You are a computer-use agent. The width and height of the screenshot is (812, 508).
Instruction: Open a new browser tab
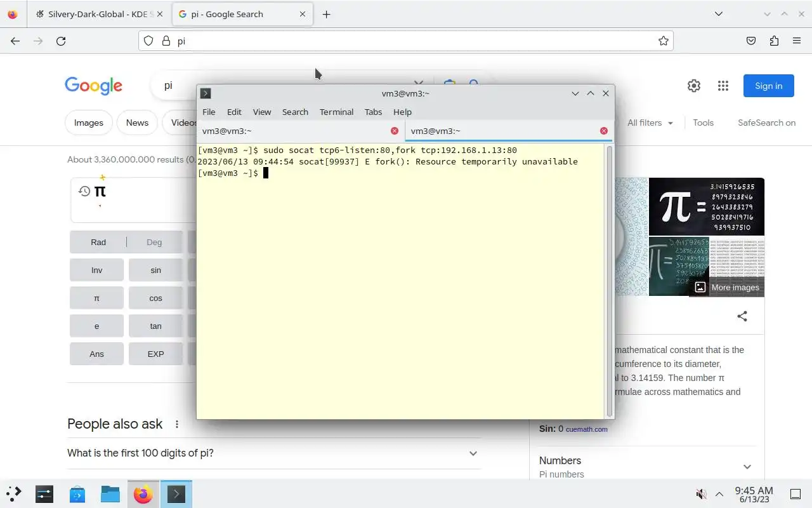point(326,14)
